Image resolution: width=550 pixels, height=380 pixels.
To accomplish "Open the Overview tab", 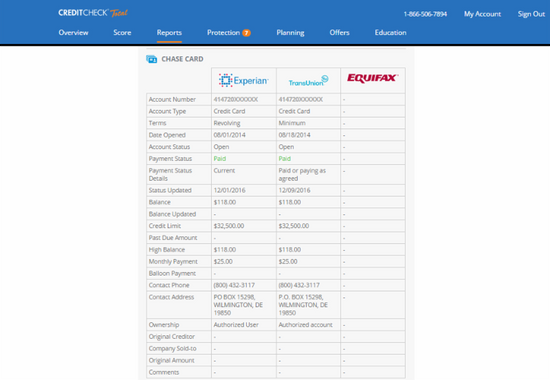I will pos(74,33).
